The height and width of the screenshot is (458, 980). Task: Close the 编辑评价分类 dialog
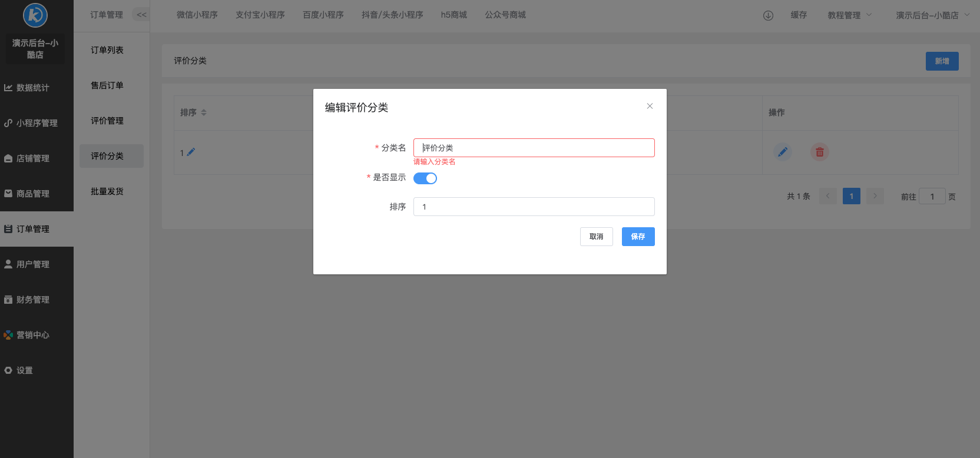pyautogui.click(x=650, y=106)
